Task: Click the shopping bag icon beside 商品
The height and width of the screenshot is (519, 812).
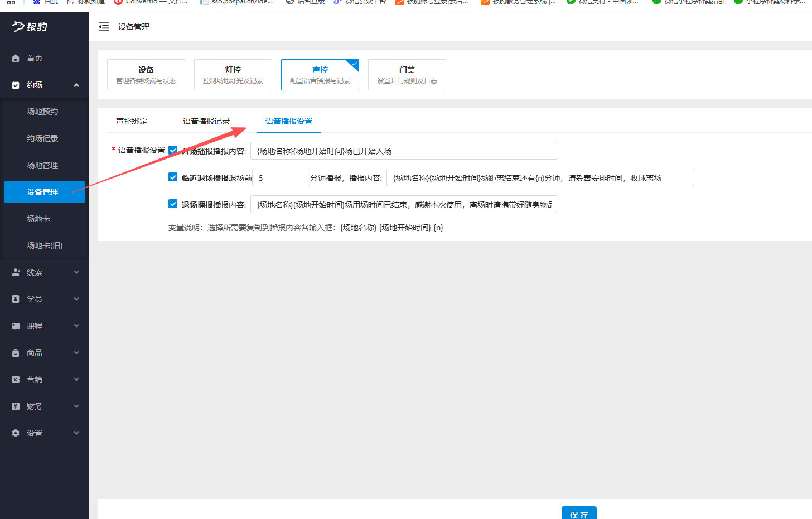Action: [14, 352]
